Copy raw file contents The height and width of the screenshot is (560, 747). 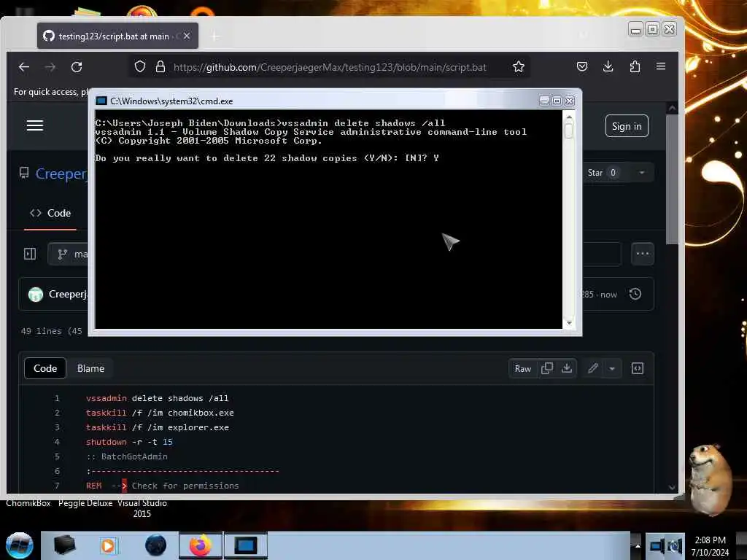(x=547, y=368)
